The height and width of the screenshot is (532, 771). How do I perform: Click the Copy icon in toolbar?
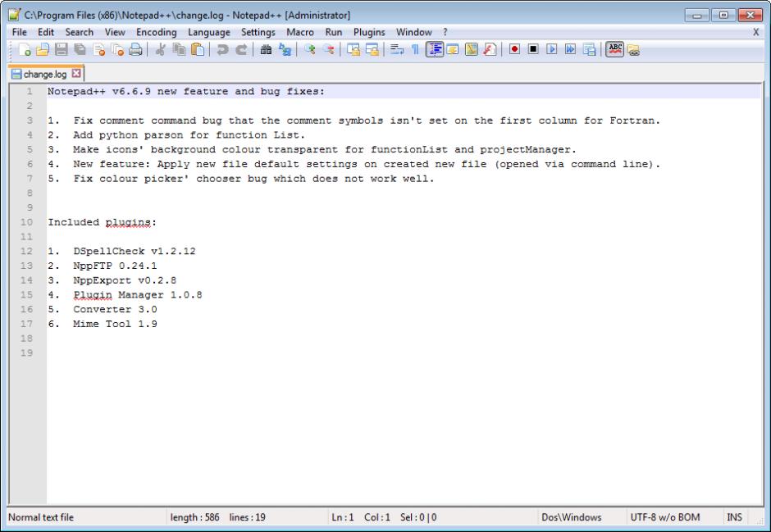click(x=179, y=50)
